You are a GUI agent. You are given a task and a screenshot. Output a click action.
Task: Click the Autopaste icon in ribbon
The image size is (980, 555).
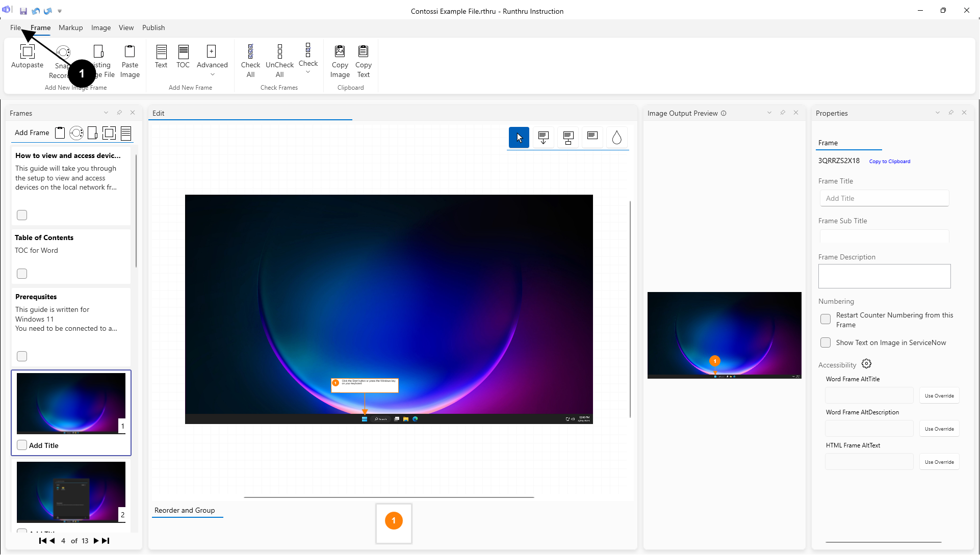pos(27,52)
